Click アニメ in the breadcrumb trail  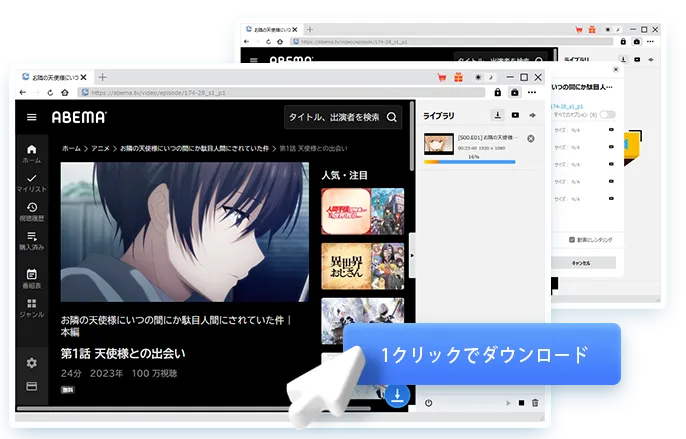click(100, 148)
